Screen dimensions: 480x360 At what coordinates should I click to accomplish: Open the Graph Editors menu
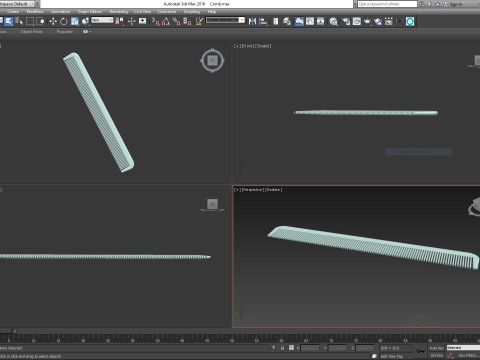(x=90, y=12)
